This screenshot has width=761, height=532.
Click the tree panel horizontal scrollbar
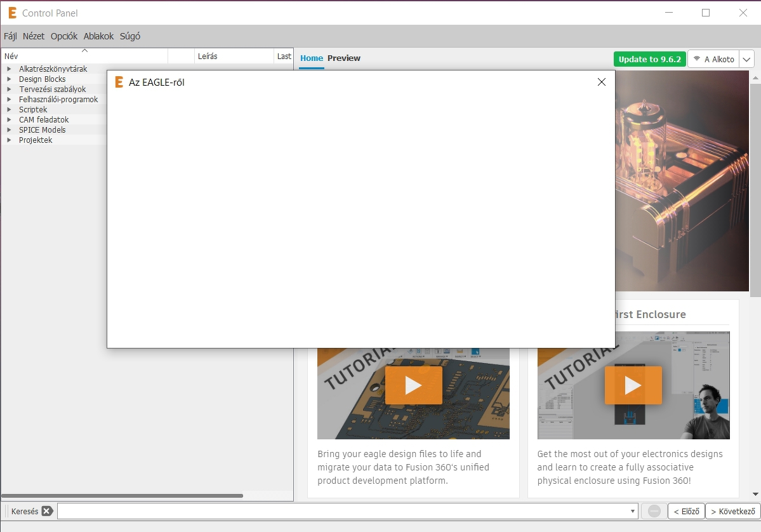click(122, 496)
